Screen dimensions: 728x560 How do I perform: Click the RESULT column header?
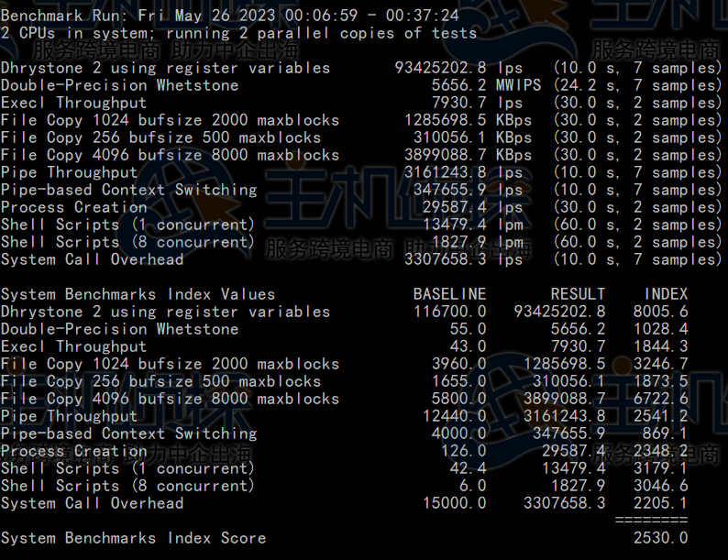pos(578,294)
